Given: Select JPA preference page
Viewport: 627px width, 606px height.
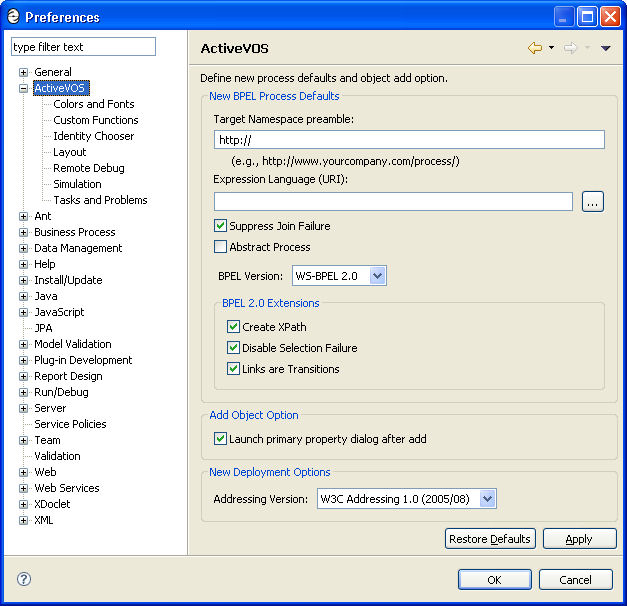Looking at the screenshot, I should [x=43, y=328].
